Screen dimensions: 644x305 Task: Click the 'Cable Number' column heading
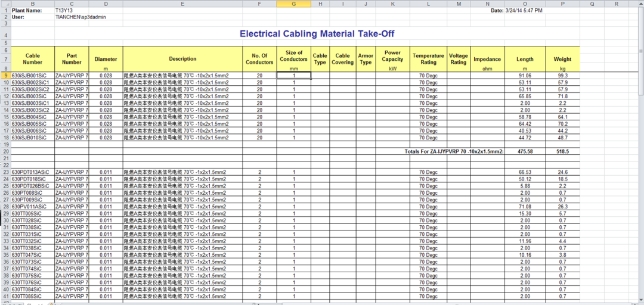coord(32,59)
